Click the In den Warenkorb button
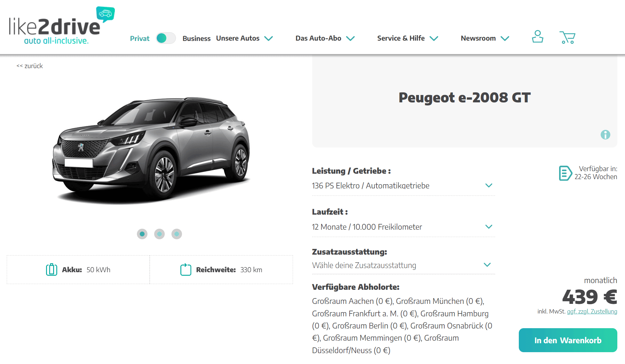The image size is (625, 364). 568,340
